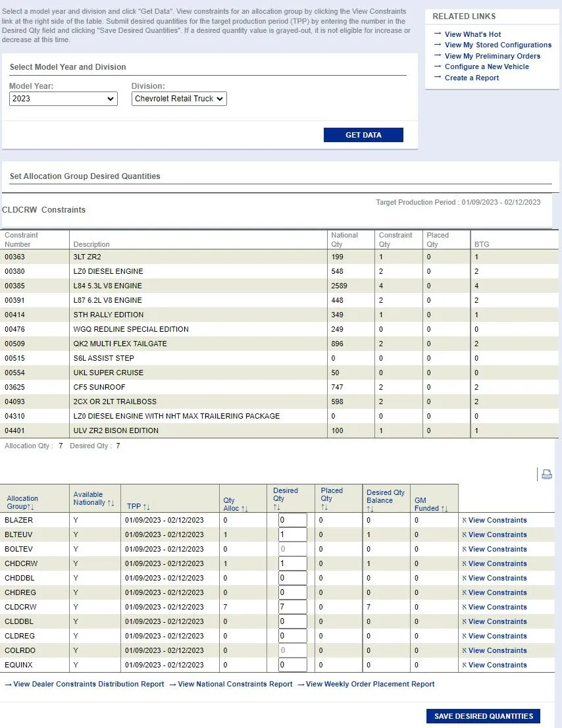Sort by Allocation Group column arrows
This screenshot has width=562, height=728.
point(31,507)
